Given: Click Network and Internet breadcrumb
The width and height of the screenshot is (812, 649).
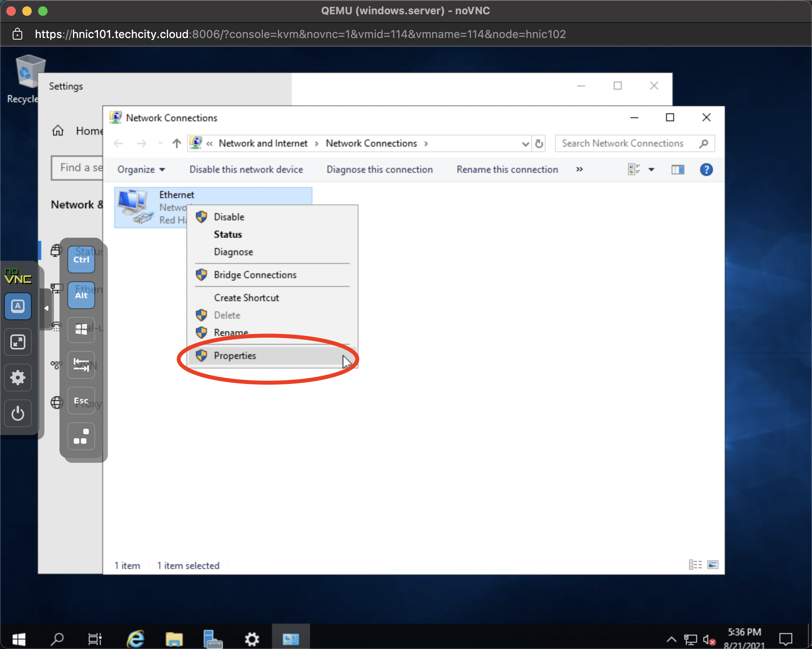Looking at the screenshot, I should (263, 143).
